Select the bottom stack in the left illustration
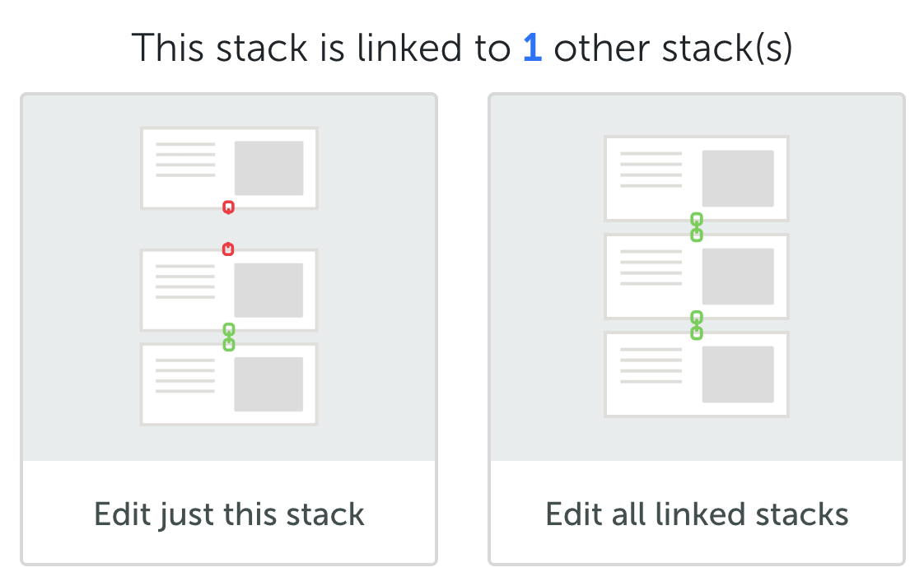The width and height of the screenshot is (924, 586). coord(229,384)
